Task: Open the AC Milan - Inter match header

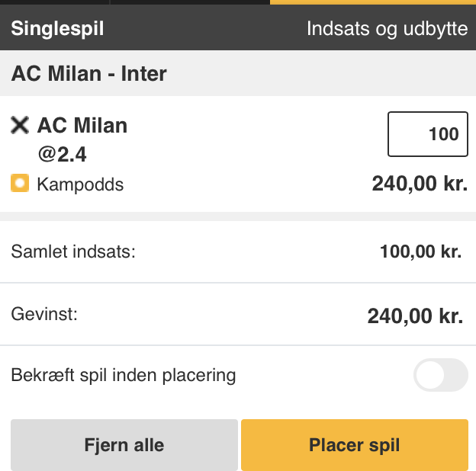Action: [238, 73]
